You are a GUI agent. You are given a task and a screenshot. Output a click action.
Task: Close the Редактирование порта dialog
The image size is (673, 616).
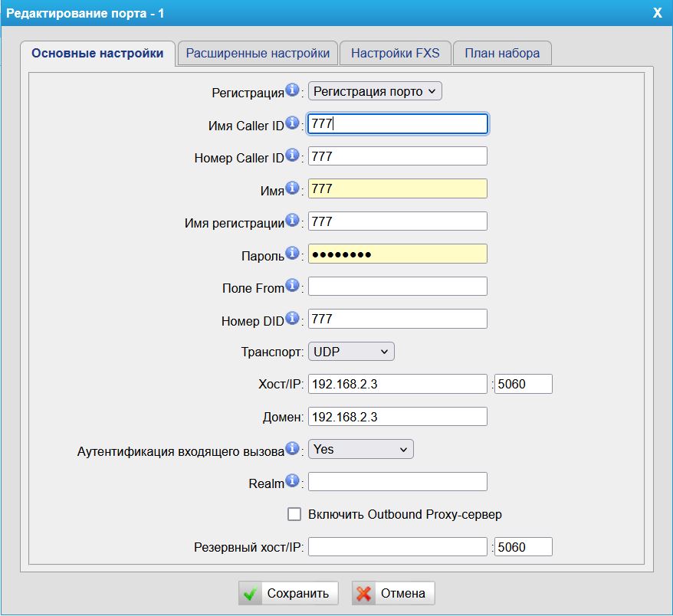pyautogui.click(x=657, y=13)
